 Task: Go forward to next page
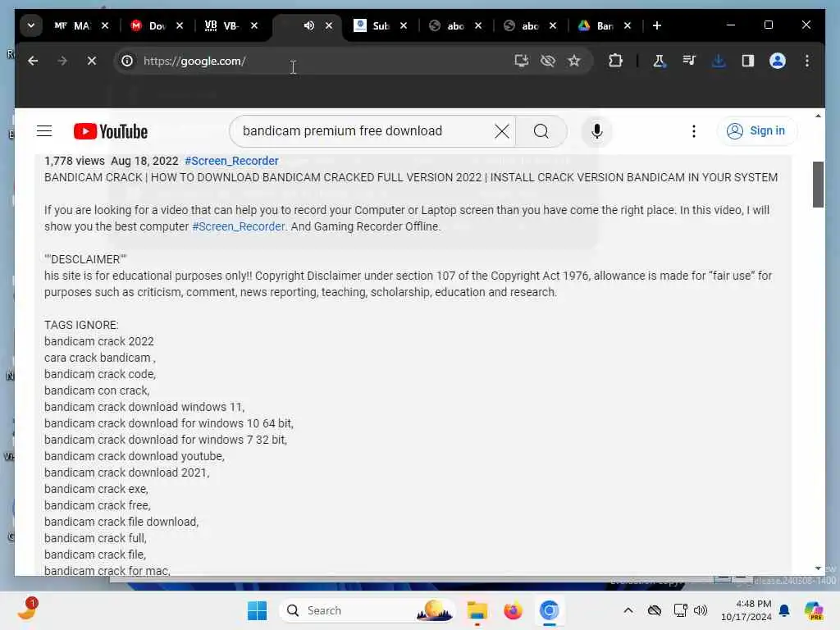62,61
